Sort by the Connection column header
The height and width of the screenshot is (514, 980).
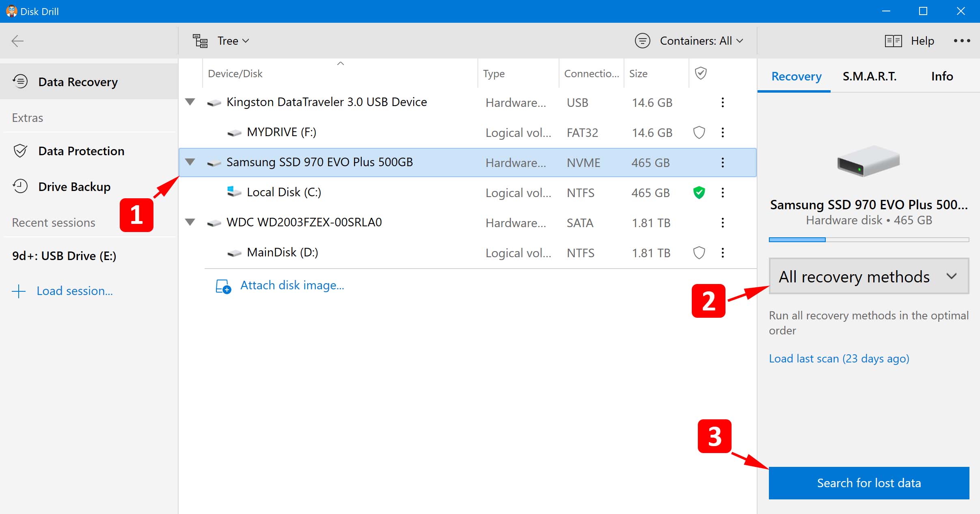click(591, 74)
